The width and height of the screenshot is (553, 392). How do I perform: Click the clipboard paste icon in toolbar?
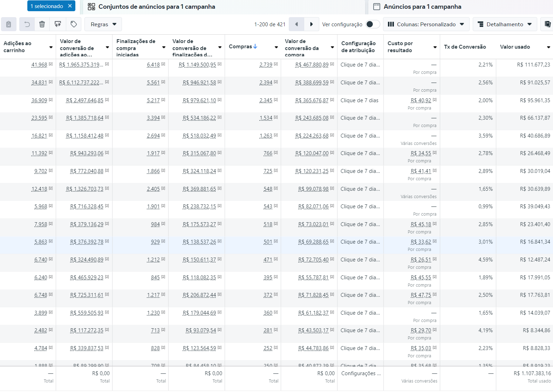[x=9, y=24]
